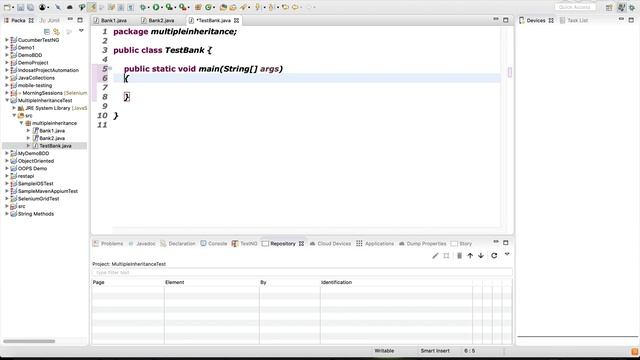Click Collapse All in Package Explorer
640x360 pixels.
[x=47, y=31]
